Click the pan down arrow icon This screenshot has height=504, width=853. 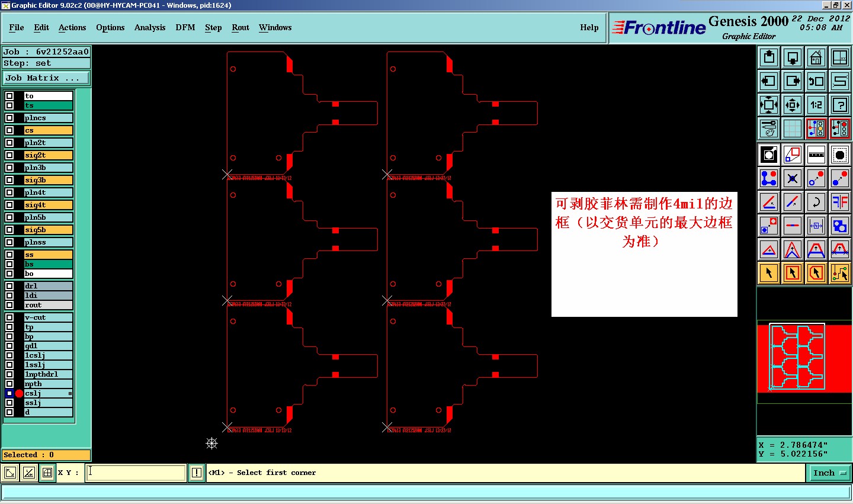point(793,57)
